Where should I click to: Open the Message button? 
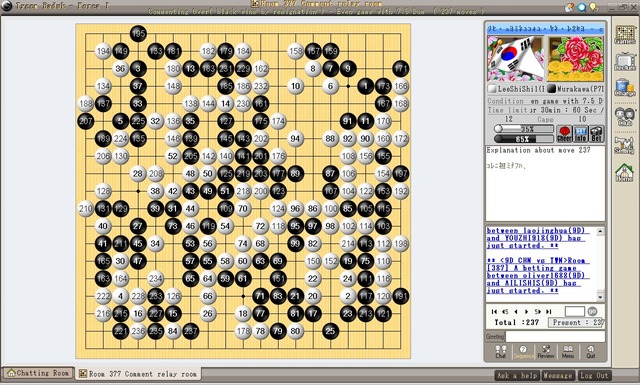tap(558, 375)
